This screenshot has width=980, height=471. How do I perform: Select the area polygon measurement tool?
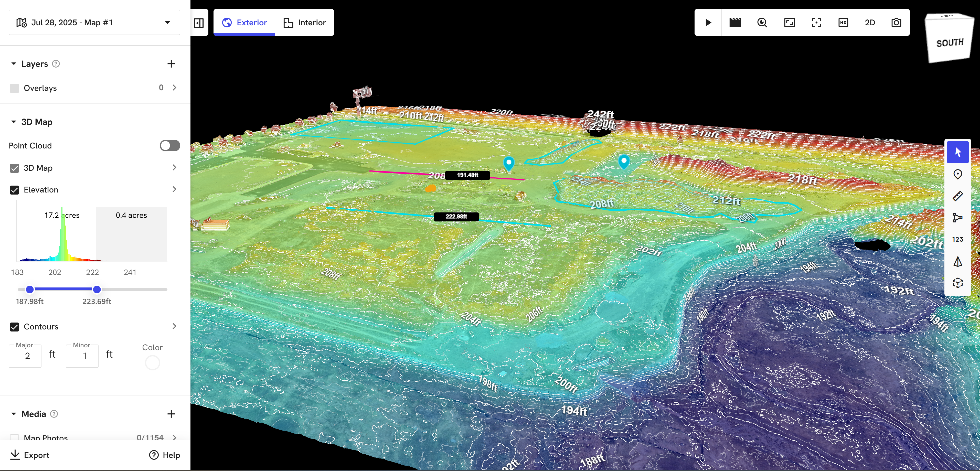coord(957,218)
